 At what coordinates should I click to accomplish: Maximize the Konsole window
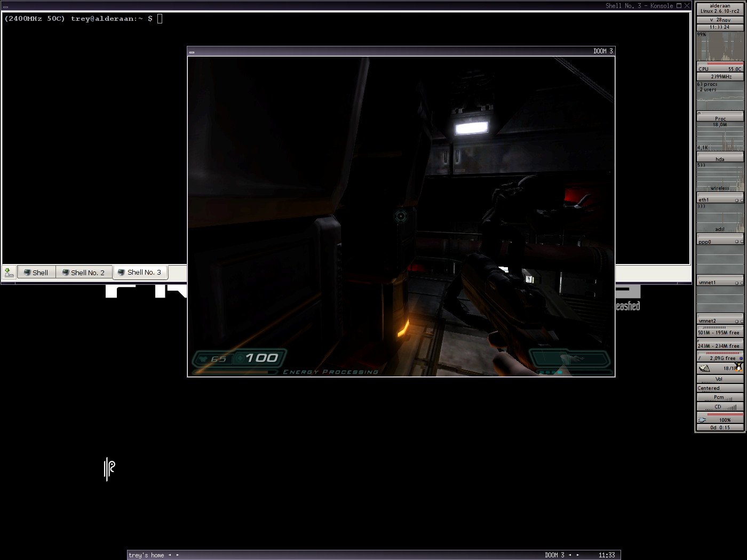(x=679, y=6)
